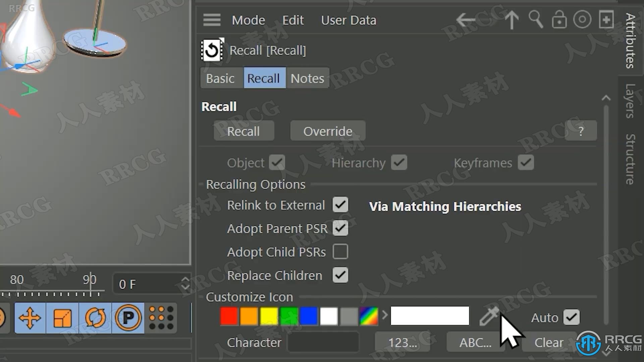
Task: Click the Recall button
Action: 243,131
